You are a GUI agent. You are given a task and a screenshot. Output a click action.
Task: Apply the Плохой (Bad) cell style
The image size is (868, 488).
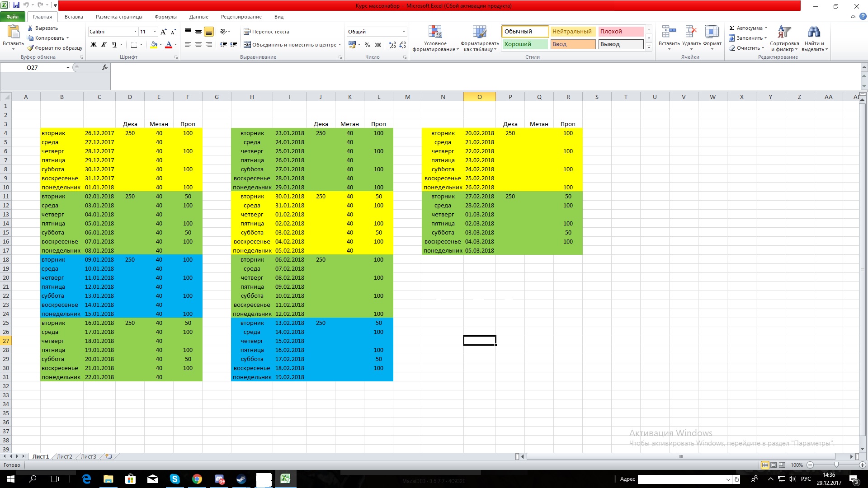(620, 32)
